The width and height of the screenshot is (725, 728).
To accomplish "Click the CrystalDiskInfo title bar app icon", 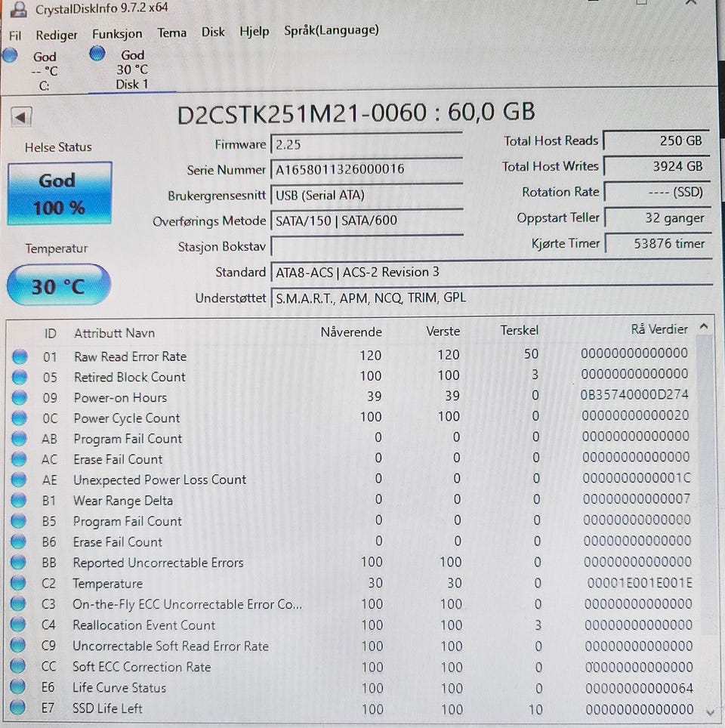I will point(19,8).
